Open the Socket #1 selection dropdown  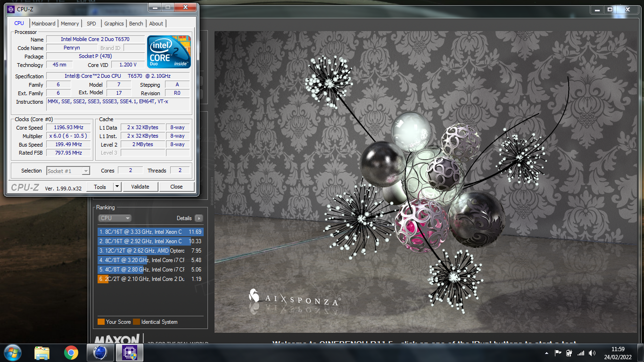coord(68,171)
